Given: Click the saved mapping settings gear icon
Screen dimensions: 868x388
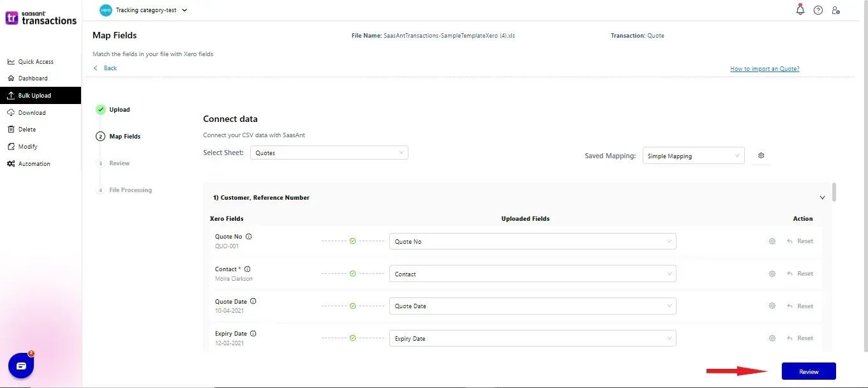Looking at the screenshot, I should point(761,156).
